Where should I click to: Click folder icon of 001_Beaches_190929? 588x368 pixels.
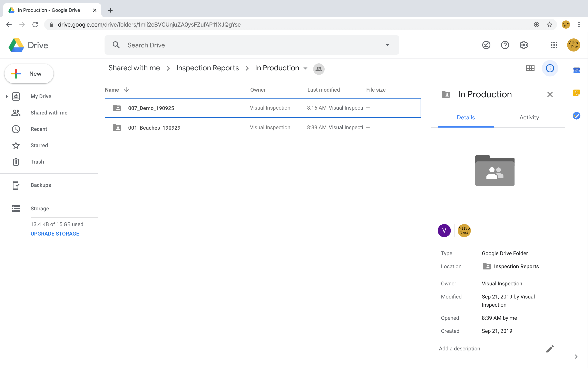pos(117,128)
